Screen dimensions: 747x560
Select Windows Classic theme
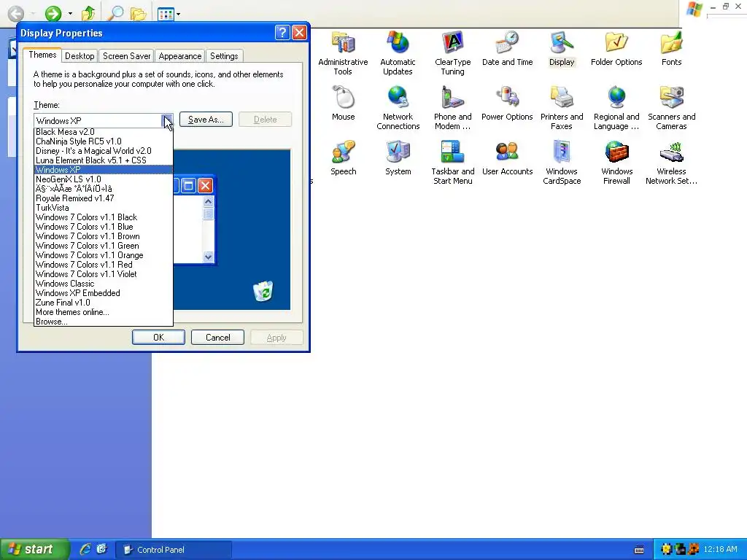(x=104, y=284)
